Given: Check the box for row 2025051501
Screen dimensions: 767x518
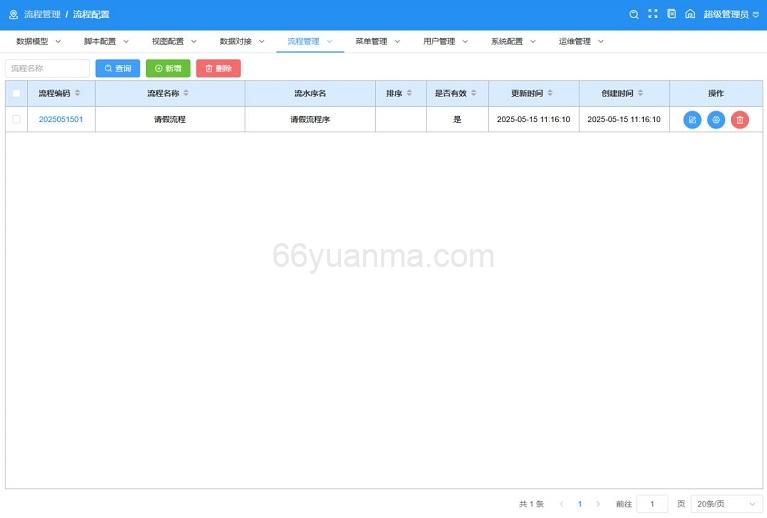Looking at the screenshot, I should (x=16, y=119).
